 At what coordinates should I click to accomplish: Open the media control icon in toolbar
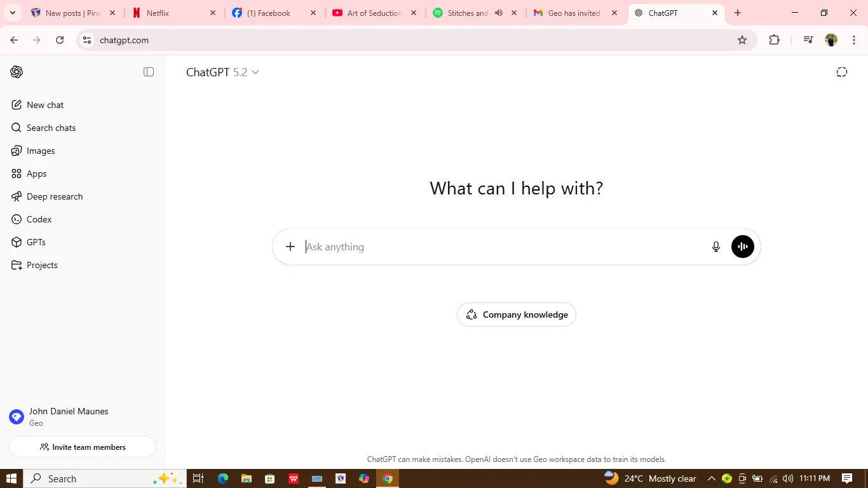(808, 40)
